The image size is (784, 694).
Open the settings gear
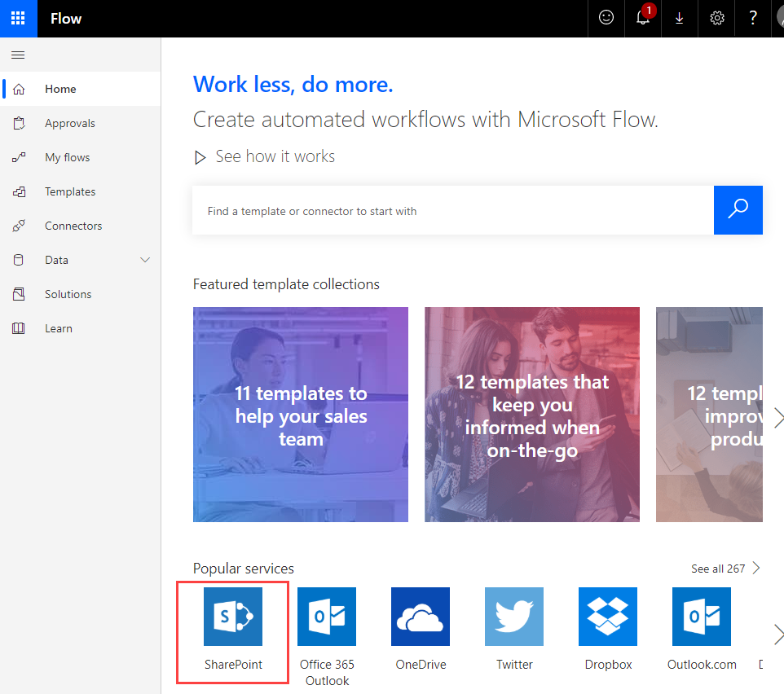pyautogui.click(x=717, y=19)
